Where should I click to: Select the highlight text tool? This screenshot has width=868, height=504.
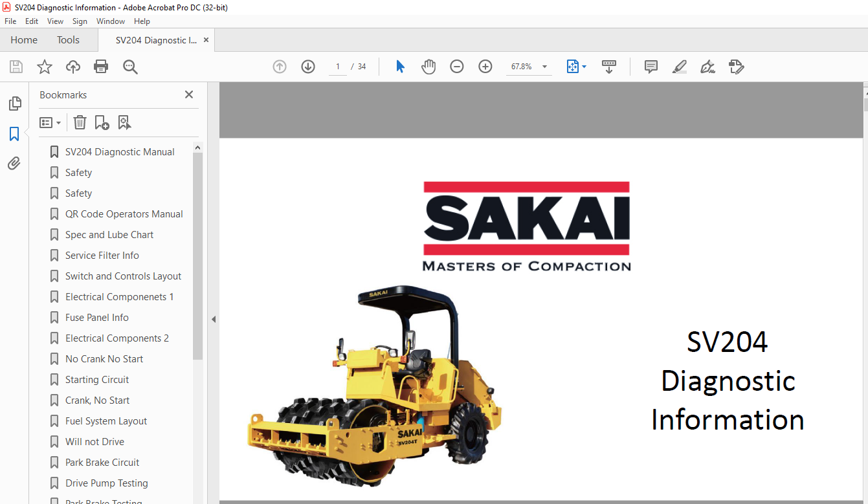(x=679, y=67)
